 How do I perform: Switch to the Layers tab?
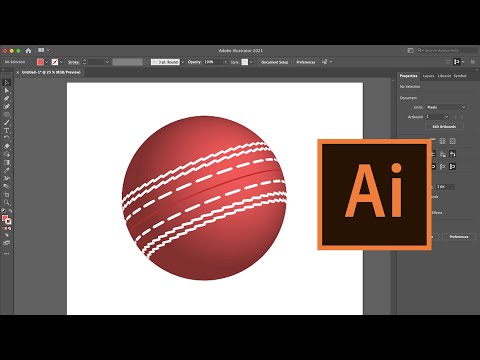click(x=428, y=76)
